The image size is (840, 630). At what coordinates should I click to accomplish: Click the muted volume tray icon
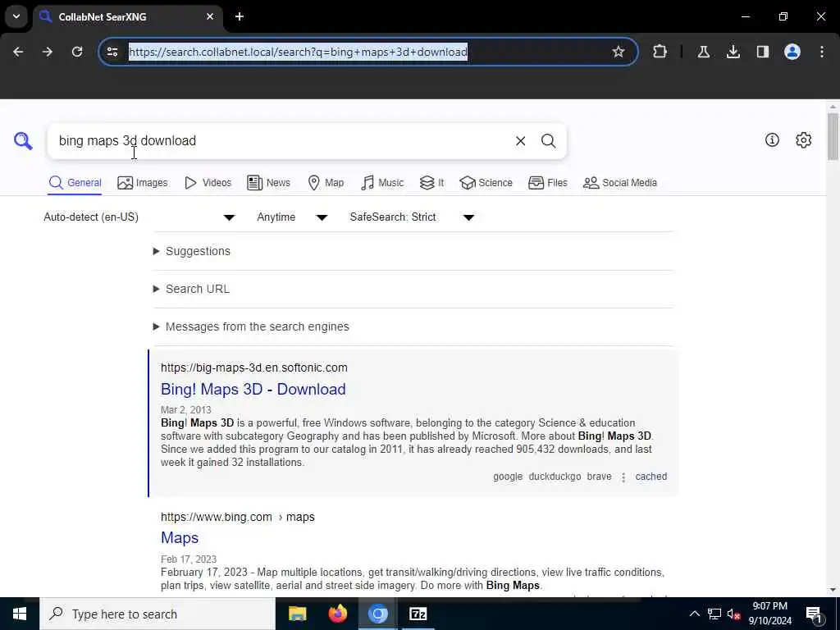pos(733,614)
